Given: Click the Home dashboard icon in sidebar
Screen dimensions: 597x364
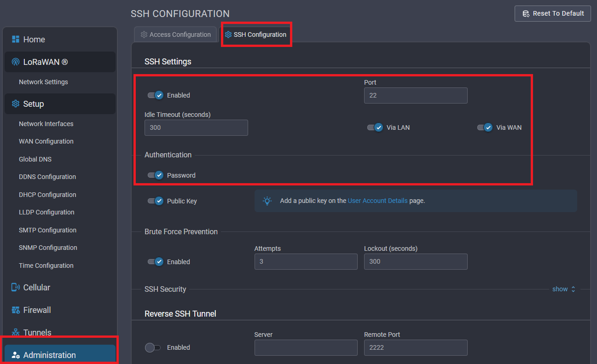Looking at the screenshot, I should pos(16,40).
